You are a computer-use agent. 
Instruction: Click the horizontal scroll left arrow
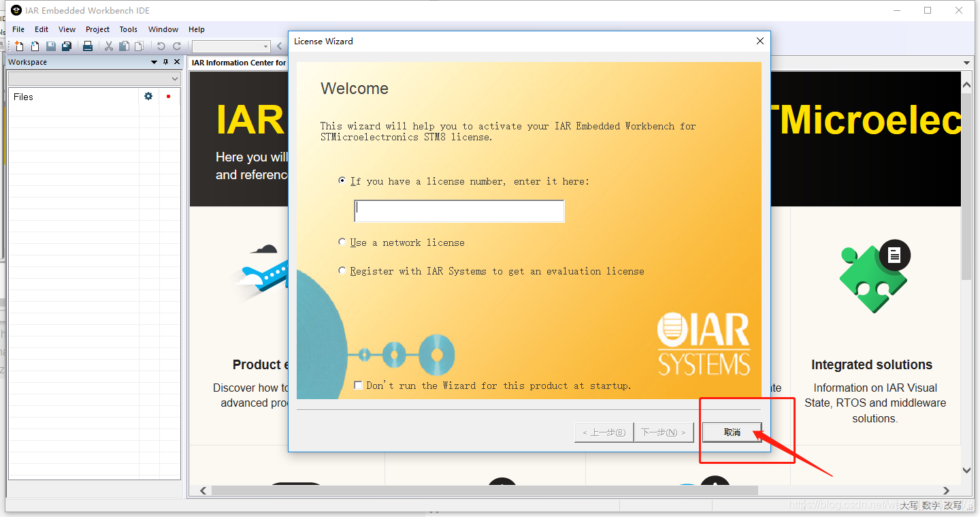click(203, 490)
